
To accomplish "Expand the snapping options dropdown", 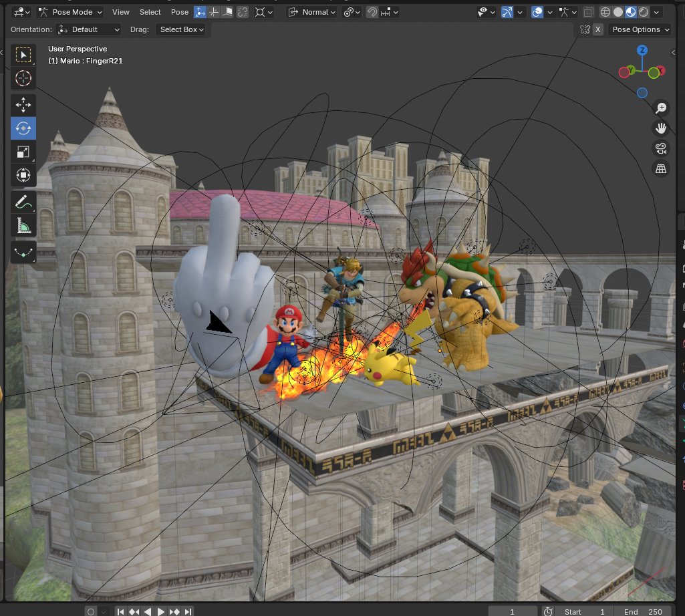I will pos(389,12).
